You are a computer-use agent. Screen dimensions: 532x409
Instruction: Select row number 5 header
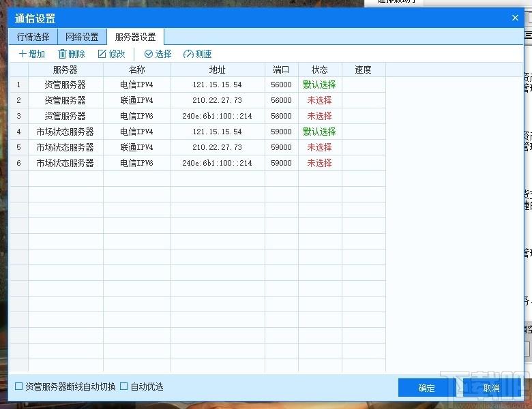tap(18, 147)
